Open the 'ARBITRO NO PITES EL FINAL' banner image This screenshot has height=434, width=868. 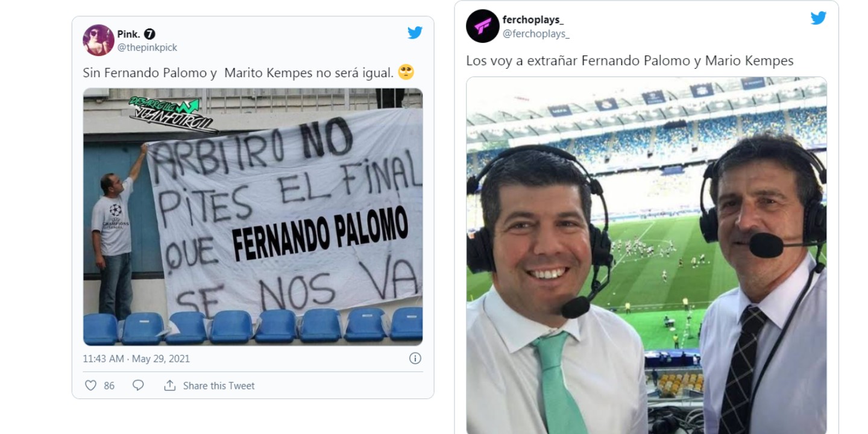coord(253,217)
